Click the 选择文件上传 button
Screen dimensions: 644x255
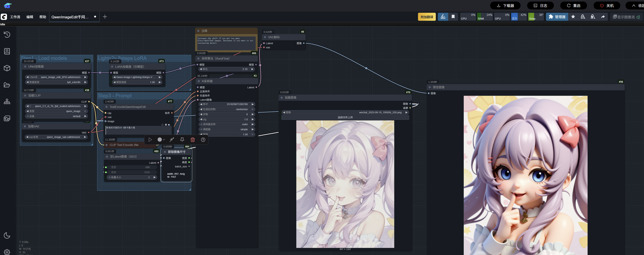pyautogui.click(x=345, y=117)
